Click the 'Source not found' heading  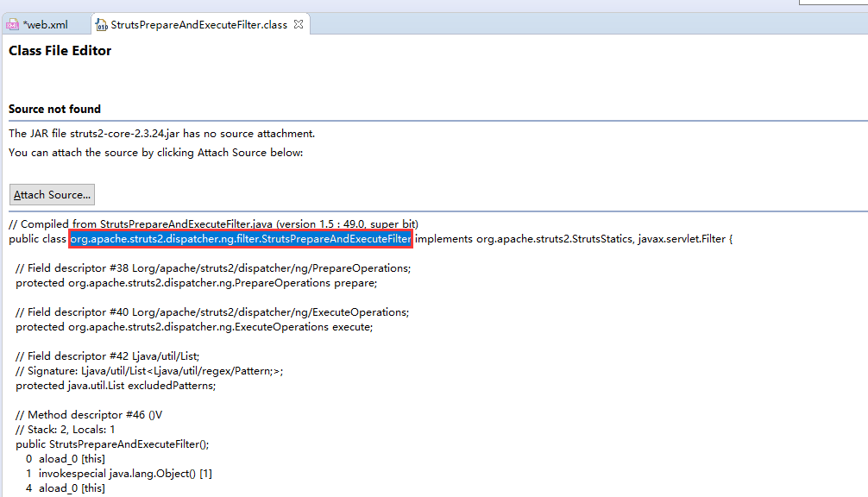coord(54,109)
